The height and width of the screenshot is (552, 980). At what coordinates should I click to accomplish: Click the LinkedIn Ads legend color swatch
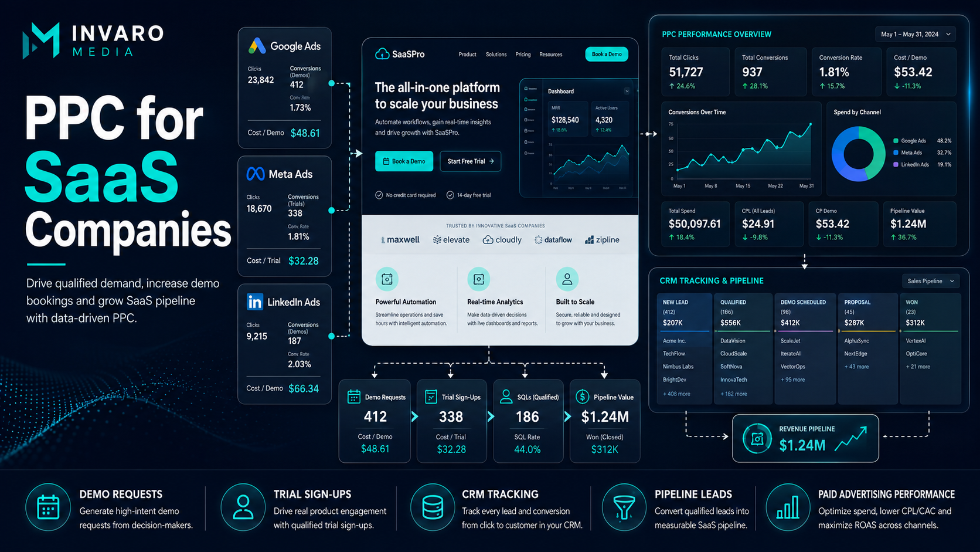[x=896, y=165]
